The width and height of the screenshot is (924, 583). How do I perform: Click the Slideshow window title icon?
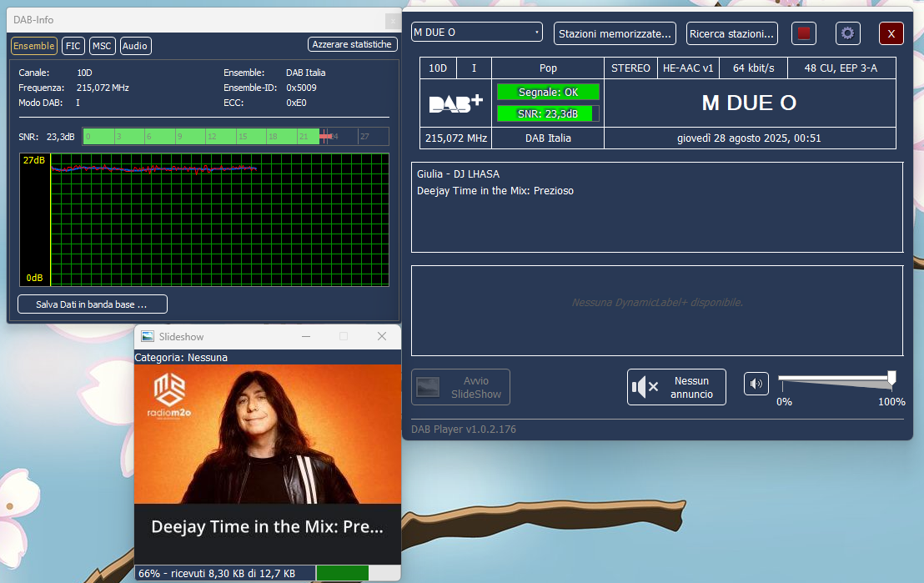[148, 336]
